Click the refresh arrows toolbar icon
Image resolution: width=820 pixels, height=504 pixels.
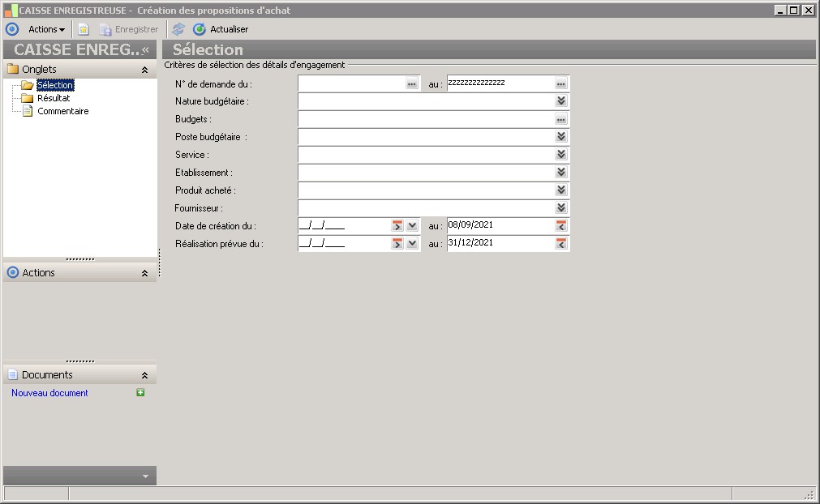tap(178, 29)
